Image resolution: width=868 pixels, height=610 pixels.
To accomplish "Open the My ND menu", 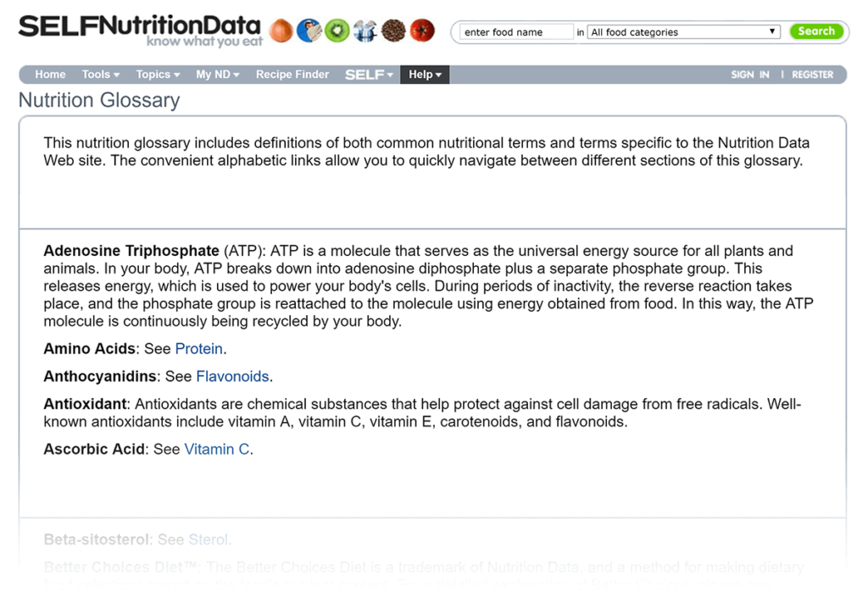I will [217, 75].
